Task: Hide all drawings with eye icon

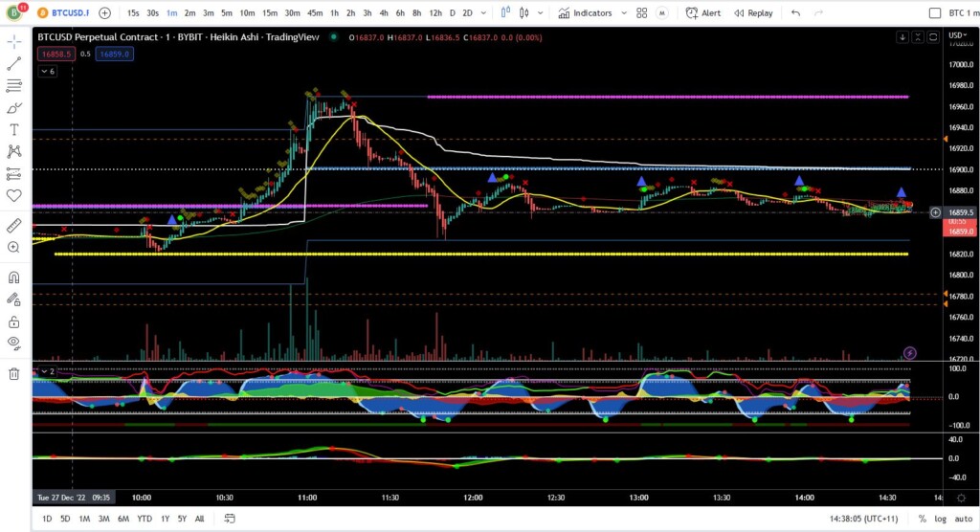Action: coord(14,342)
